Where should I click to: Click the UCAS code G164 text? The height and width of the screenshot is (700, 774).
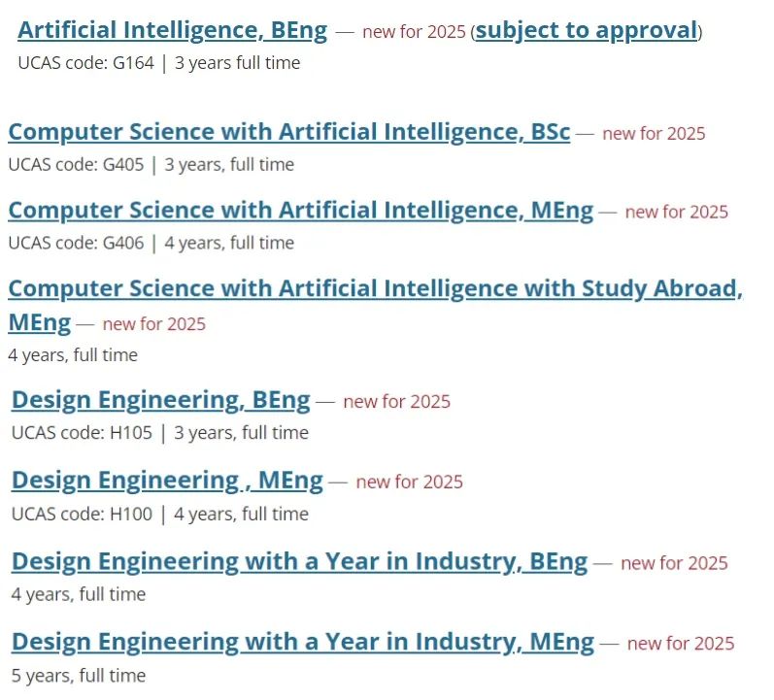(x=85, y=63)
